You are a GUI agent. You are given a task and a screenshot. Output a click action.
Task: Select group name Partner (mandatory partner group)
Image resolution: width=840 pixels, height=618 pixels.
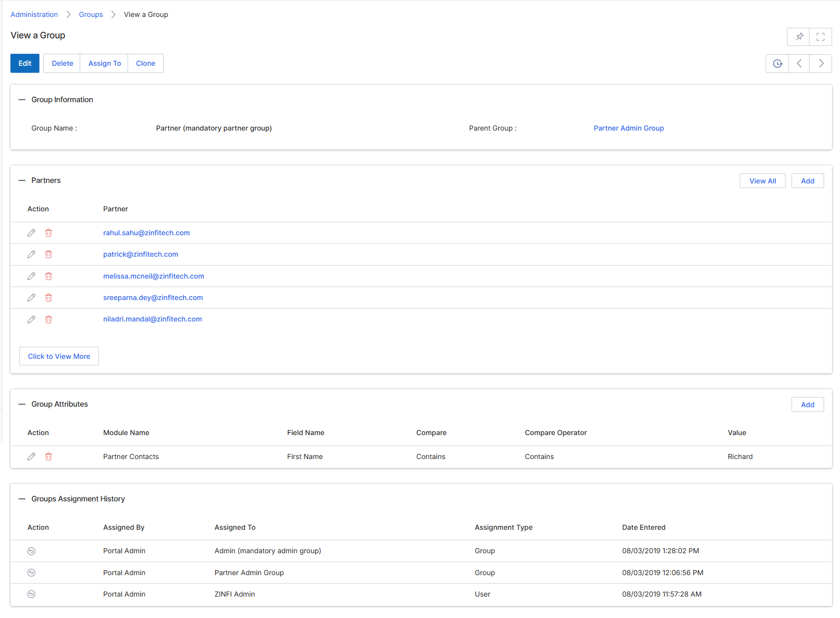pos(214,128)
